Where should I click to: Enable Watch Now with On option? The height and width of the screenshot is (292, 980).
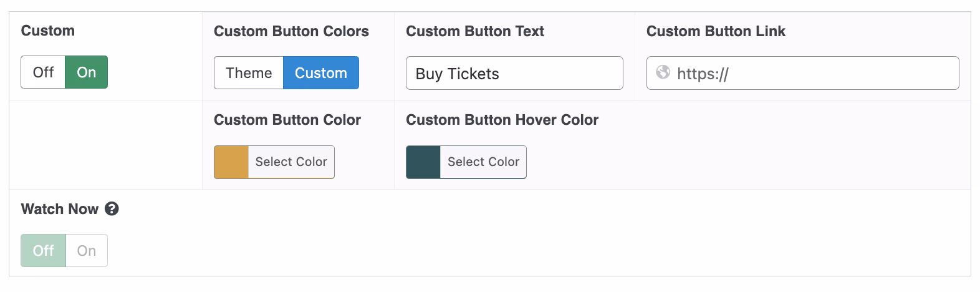click(x=86, y=251)
